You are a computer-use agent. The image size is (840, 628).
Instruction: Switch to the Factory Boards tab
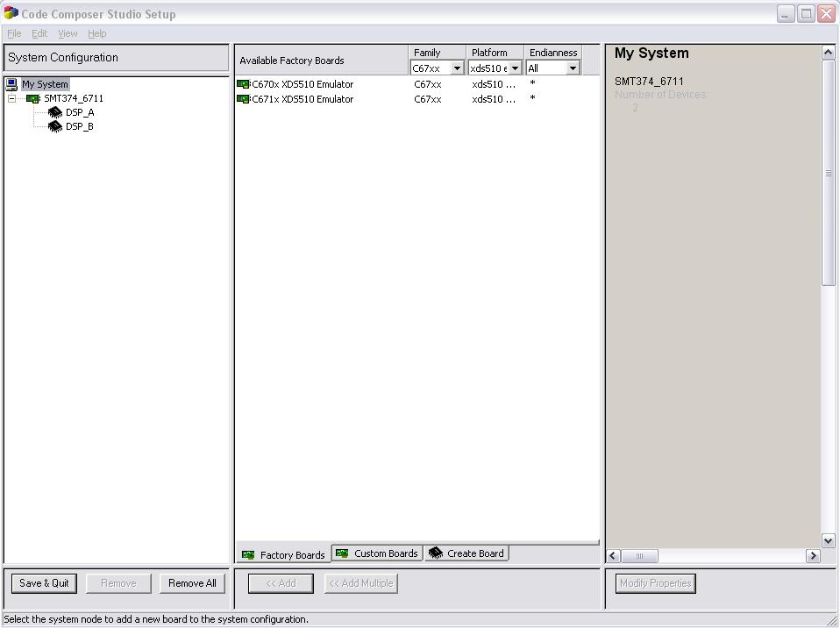283,554
